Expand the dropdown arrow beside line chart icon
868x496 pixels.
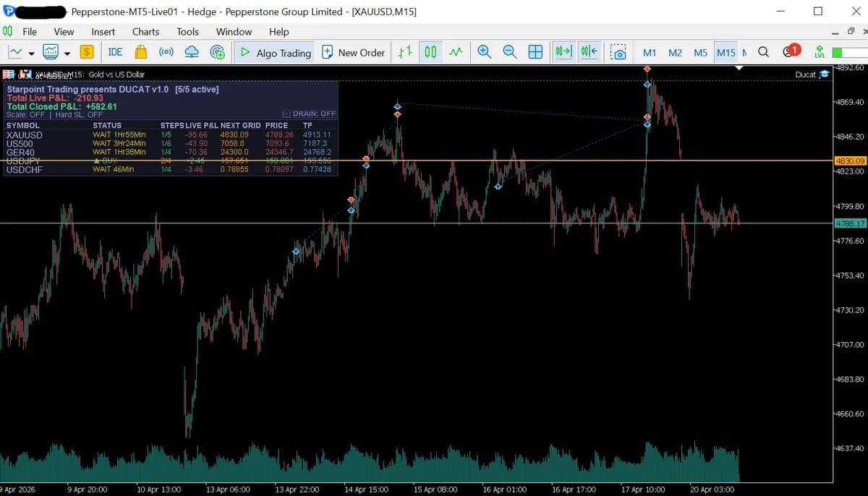click(31, 53)
